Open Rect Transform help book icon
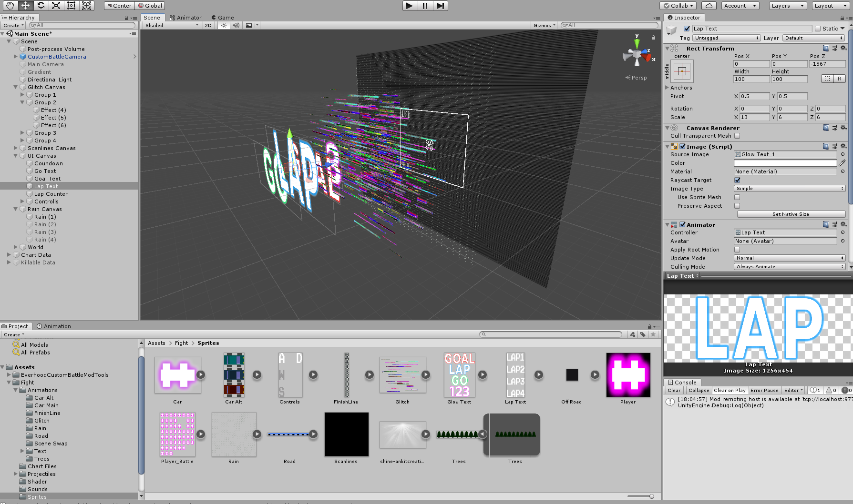Screen dimensions: 853x504 pos(826,48)
